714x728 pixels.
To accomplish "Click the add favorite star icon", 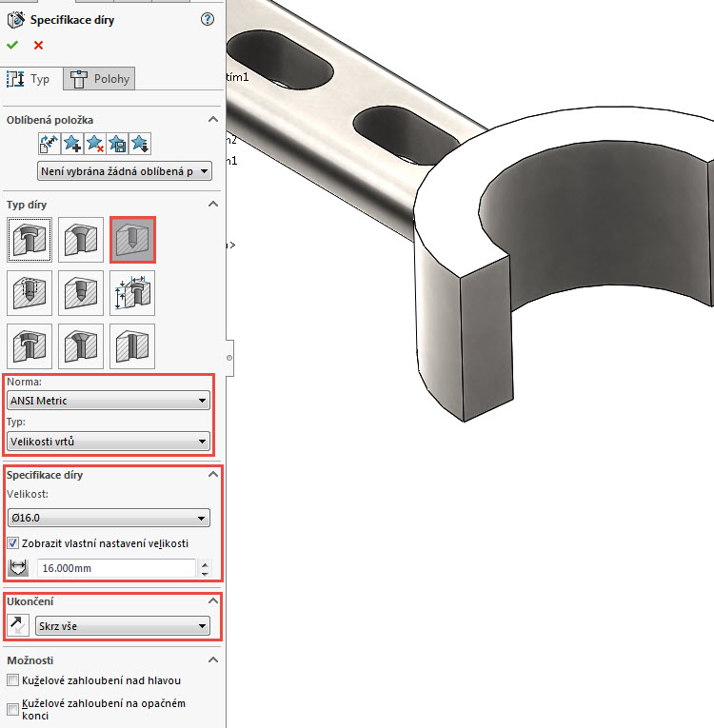I will coord(72,144).
